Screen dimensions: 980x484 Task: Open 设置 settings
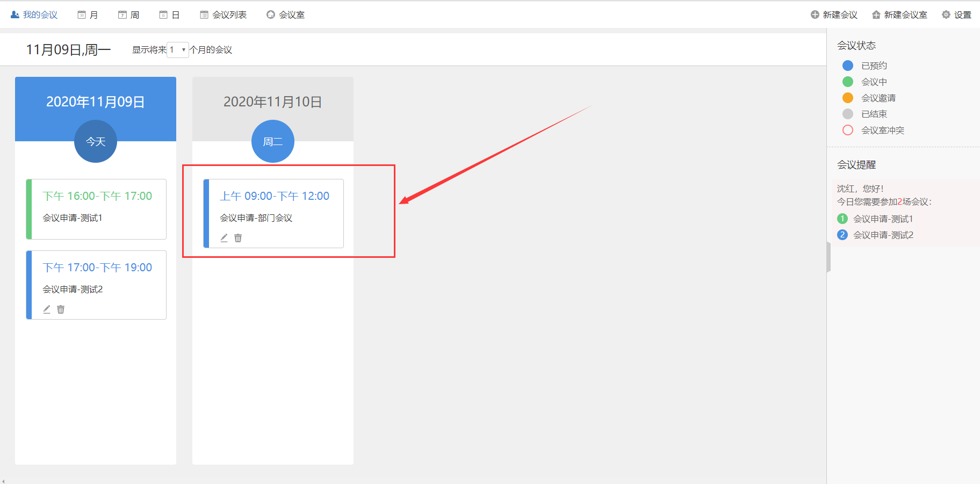point(956,15)
